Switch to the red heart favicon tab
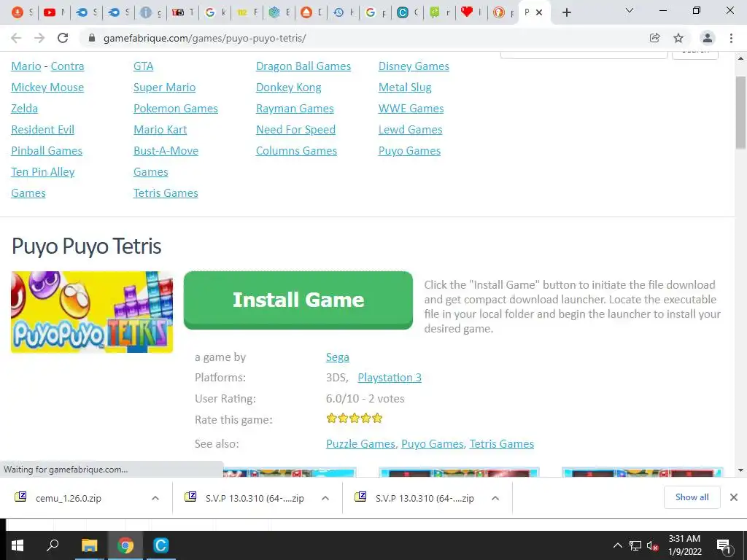The image size is (747, 560). [472, 12]
